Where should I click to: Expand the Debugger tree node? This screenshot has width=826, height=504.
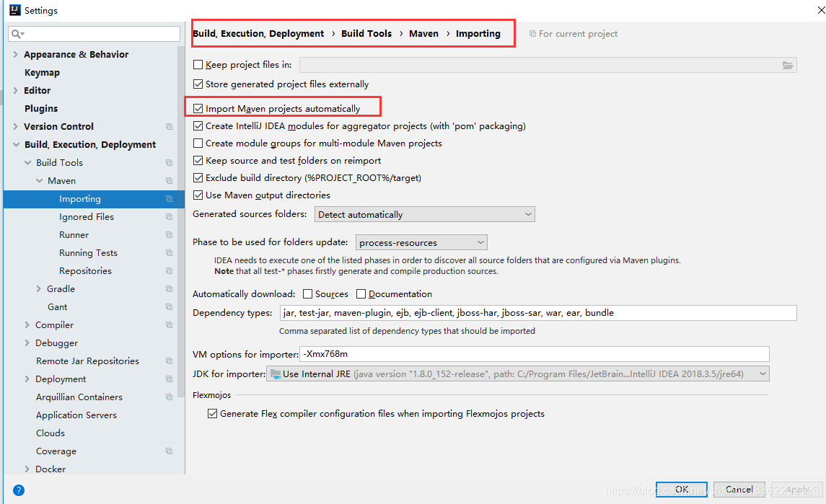point(27,342)
